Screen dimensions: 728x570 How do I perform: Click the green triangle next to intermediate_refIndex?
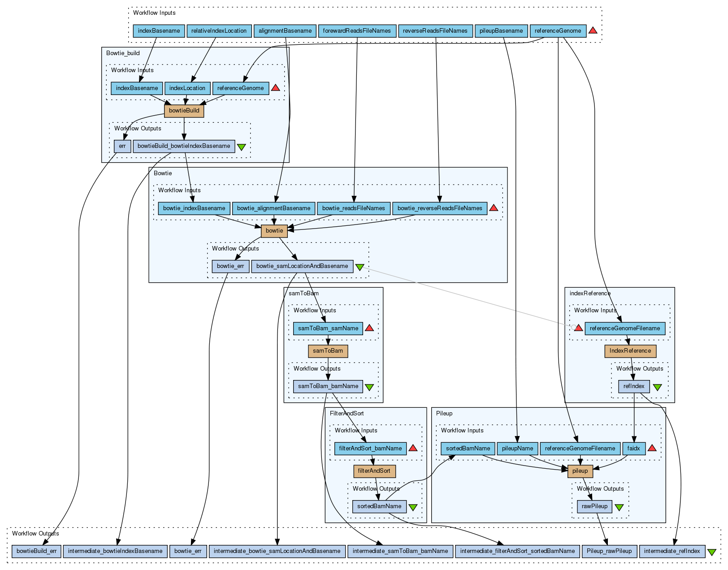(x=711, y=552)
